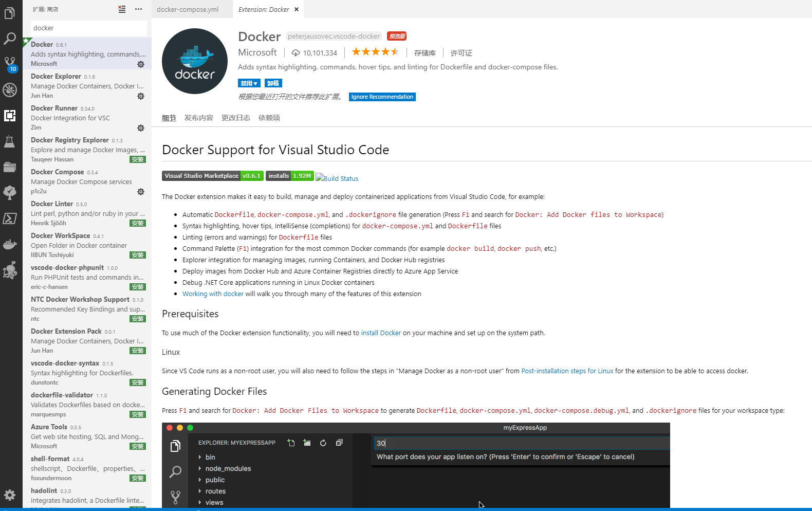Open the Explorer view in activity bar
Image resolution: width=812 pixels, height=511 pixels.
10,12
